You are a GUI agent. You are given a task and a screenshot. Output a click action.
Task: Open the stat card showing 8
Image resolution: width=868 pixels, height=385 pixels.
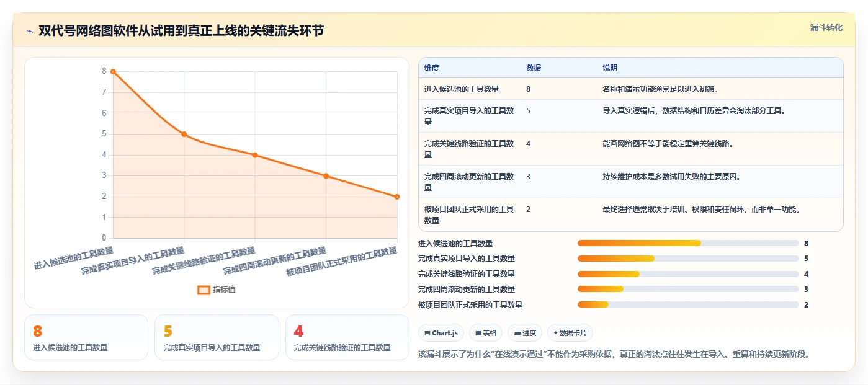[x=86, y=337]
